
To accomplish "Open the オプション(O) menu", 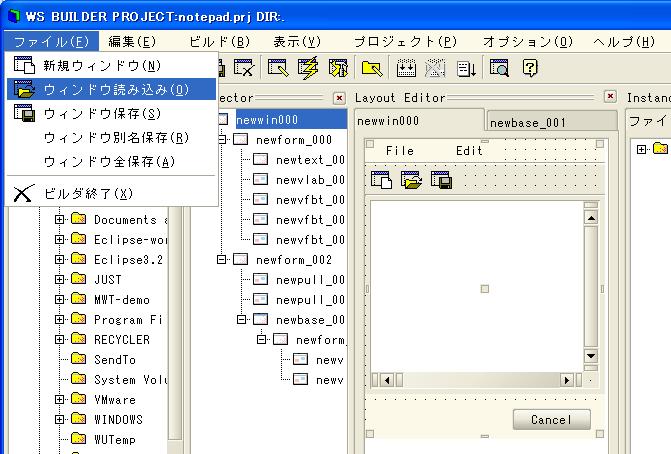I will 528,42.
